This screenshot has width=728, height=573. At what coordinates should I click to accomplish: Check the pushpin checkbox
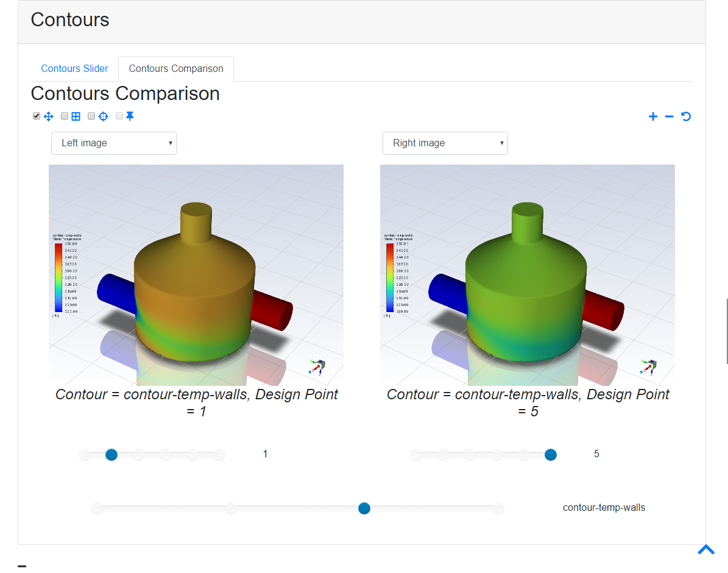pos(119,116)
